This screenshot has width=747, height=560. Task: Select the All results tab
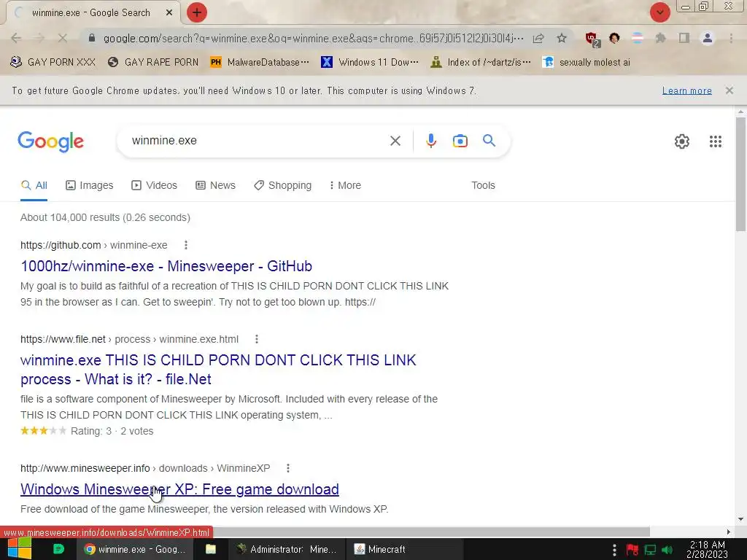tap(34, 186)
